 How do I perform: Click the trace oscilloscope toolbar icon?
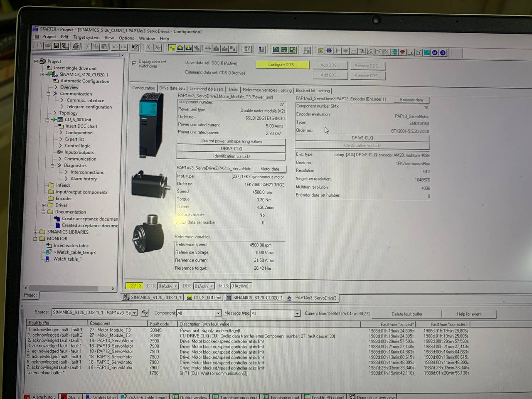[276, 49]
